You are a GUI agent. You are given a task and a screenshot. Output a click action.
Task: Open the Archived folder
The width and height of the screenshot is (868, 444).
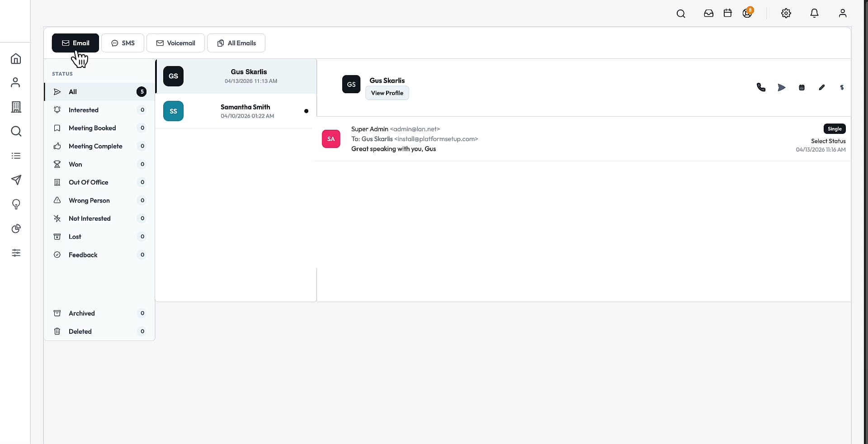click(99, 313)
